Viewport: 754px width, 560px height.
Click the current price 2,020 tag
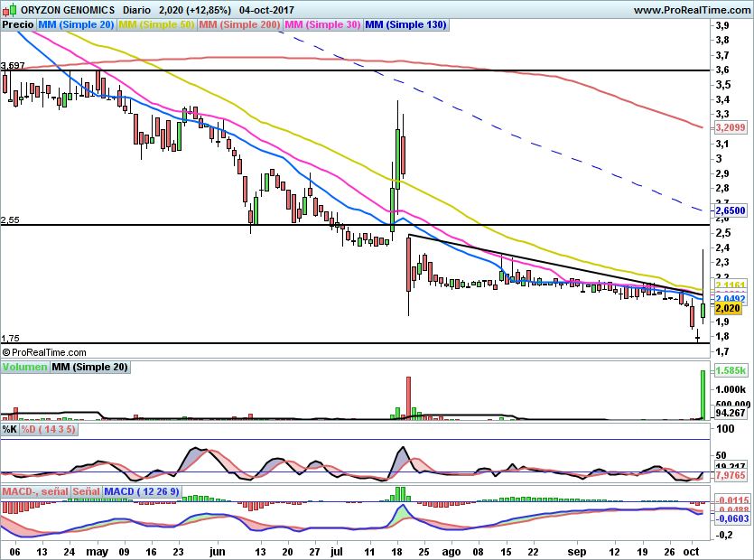click(728, 308)
